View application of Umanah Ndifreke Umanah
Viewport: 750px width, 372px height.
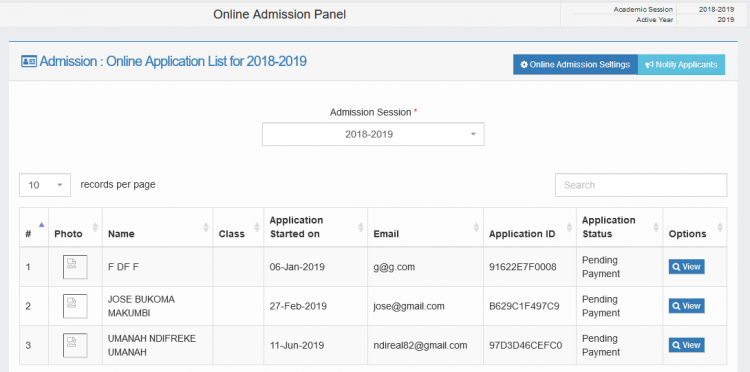pyautogui.click(x=686, y=345)
